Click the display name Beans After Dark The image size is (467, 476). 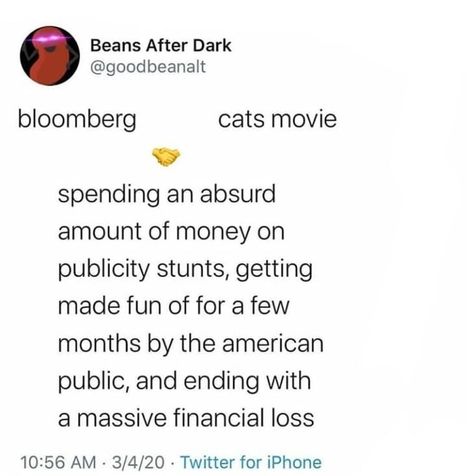161,45
